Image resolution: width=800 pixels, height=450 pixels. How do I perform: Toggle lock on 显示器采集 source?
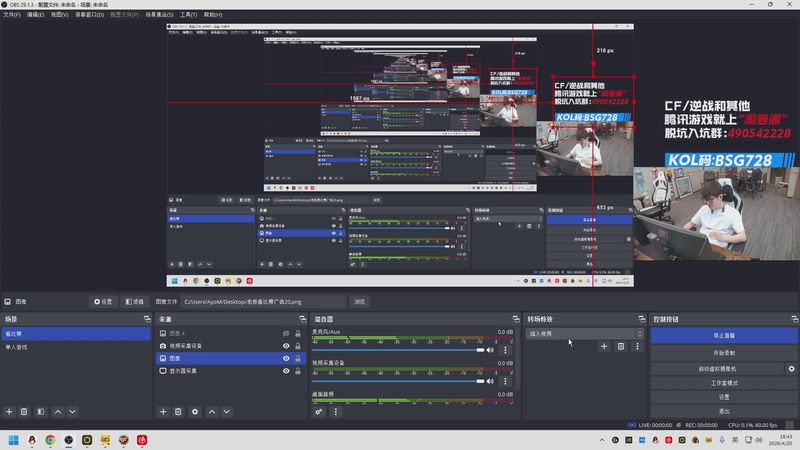click(298, 371)
